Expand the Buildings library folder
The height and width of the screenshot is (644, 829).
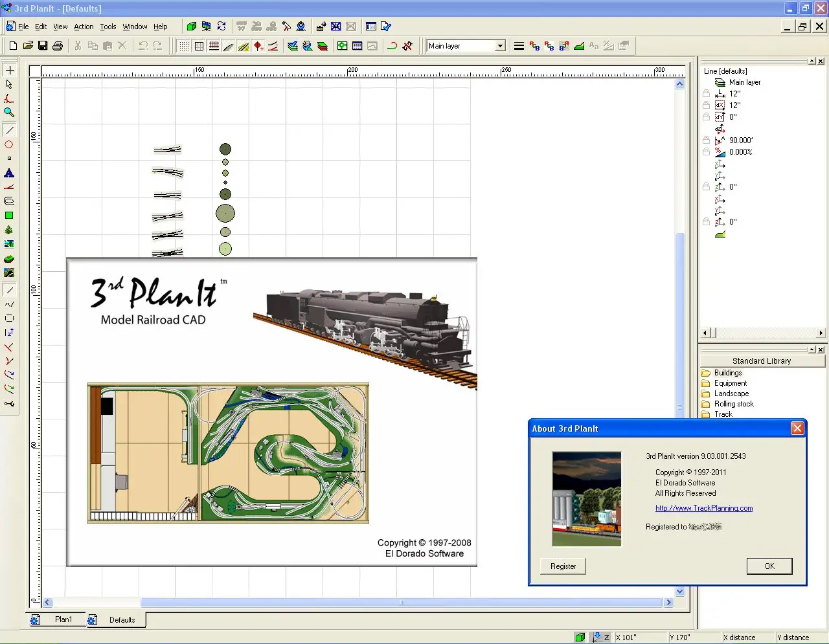tap(721, 373)
